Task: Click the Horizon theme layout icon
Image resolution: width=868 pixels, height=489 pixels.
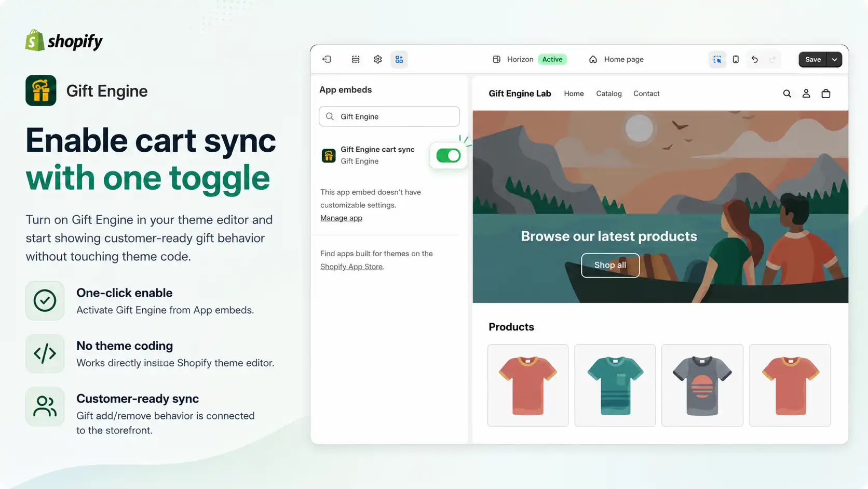Action: pos(496,59)
